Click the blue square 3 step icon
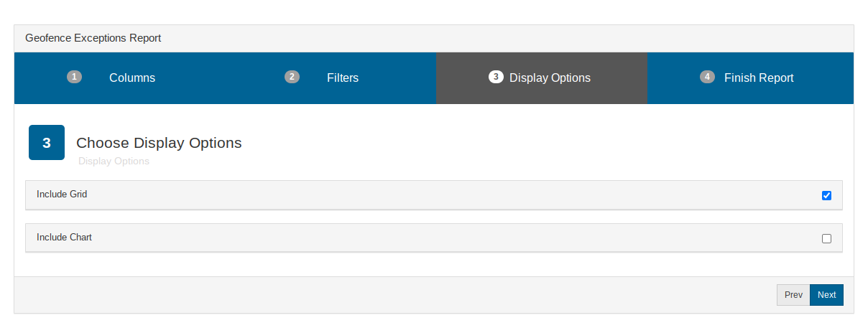The height and width of the screenshot is (328, 868). coord(47,143)
